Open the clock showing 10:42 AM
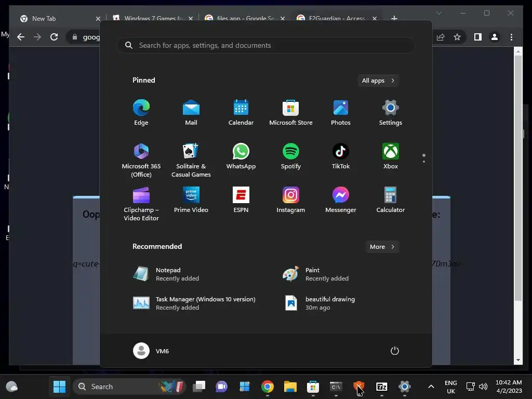Image resolution: width=532 pixels, height=399 pixels. click(x=509, y=387)
